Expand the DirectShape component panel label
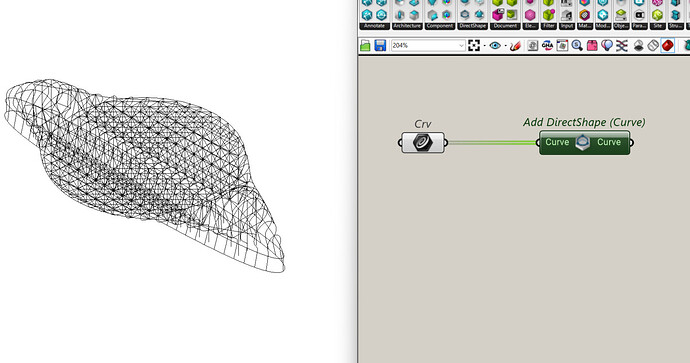This screenshot has height=363, width=690. click(472, 26)
